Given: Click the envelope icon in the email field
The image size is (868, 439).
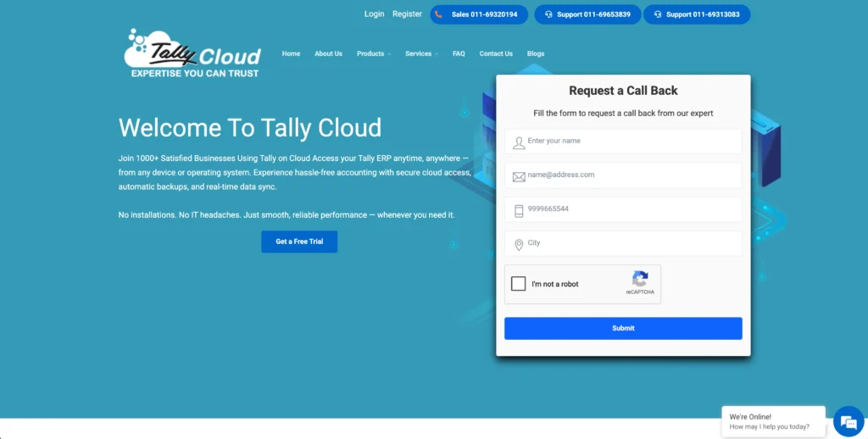Looking at the screenshot, I should pos(519,177).
